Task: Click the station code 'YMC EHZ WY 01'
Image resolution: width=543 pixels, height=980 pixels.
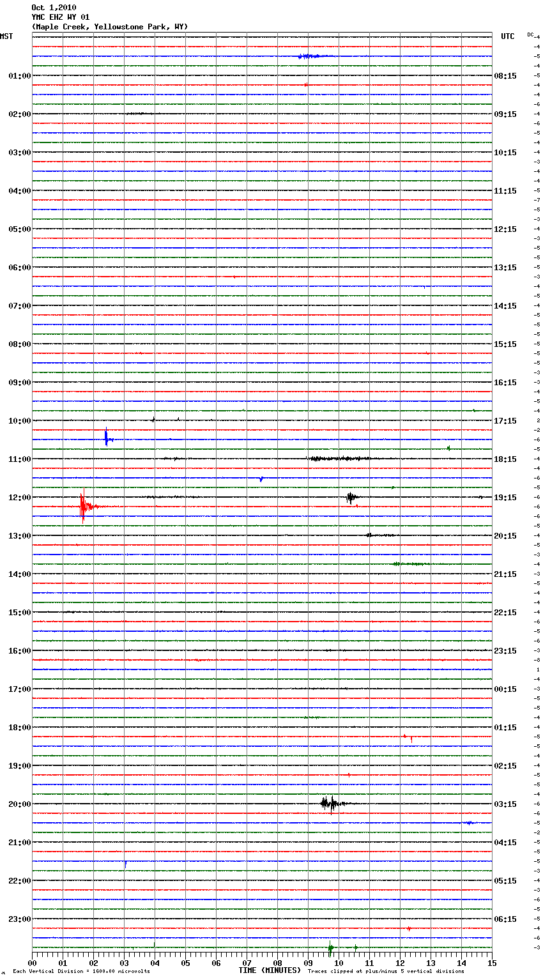Action: click(x=61, y=17)
